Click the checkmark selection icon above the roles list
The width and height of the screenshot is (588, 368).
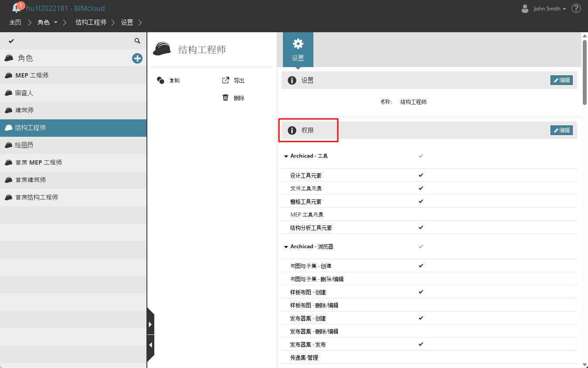[11, 41]
